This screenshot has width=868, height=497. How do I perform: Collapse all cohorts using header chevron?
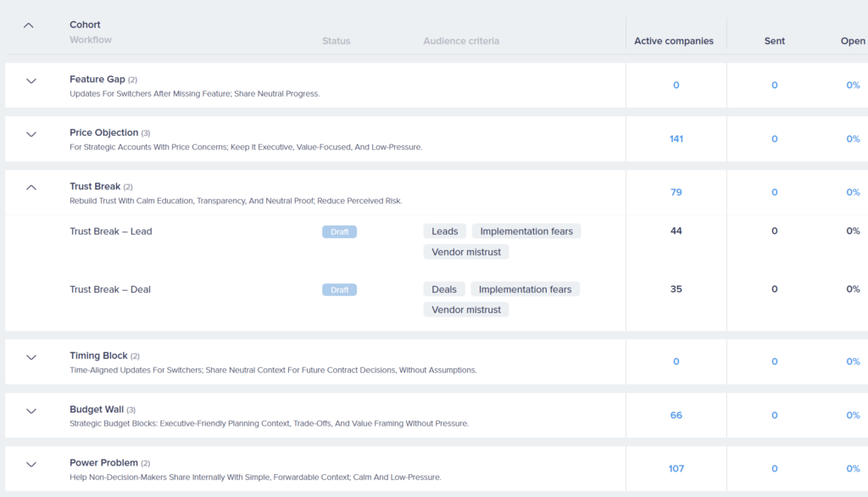[29, 25]
